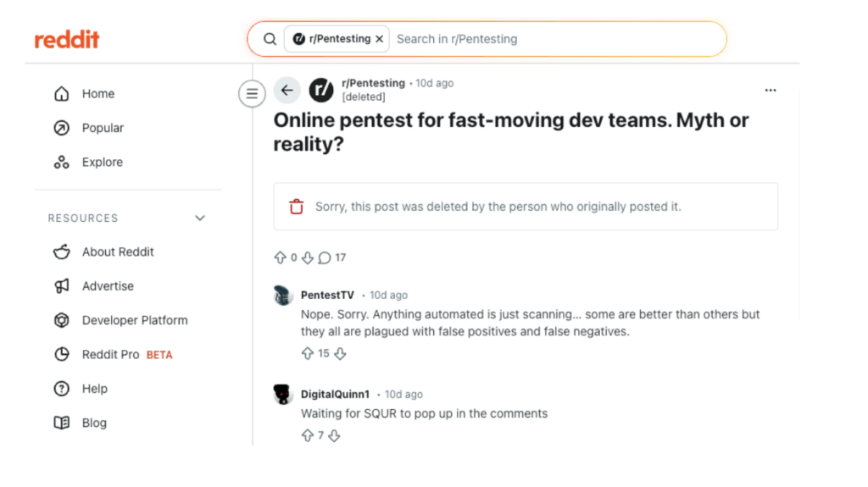Go back using the left arrow button

click(287, 91)
